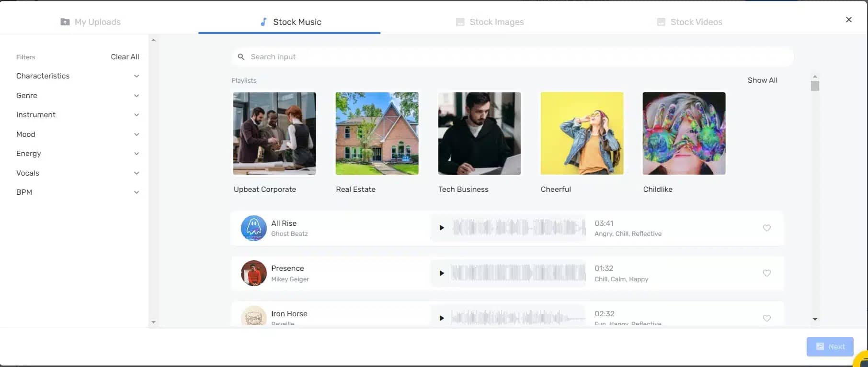
Task: Switch to Stock Images tab
Action: pos(490,22)
